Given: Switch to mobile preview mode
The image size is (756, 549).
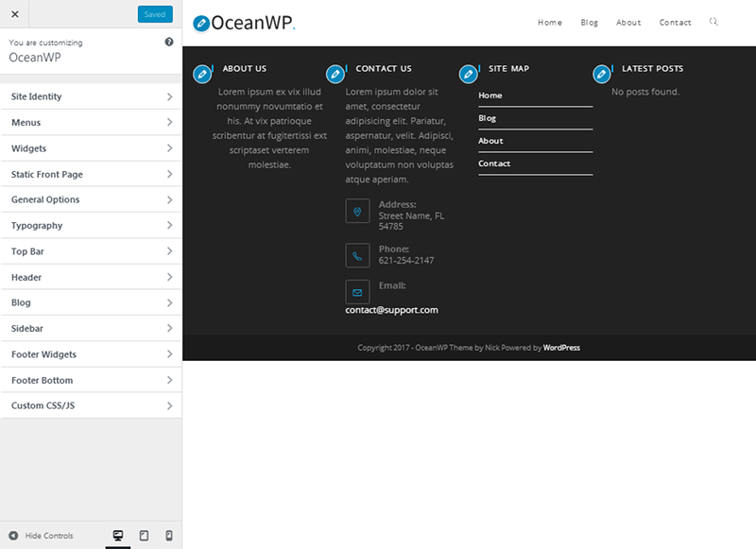Looking at the screenshot, I should click(169, 536).
